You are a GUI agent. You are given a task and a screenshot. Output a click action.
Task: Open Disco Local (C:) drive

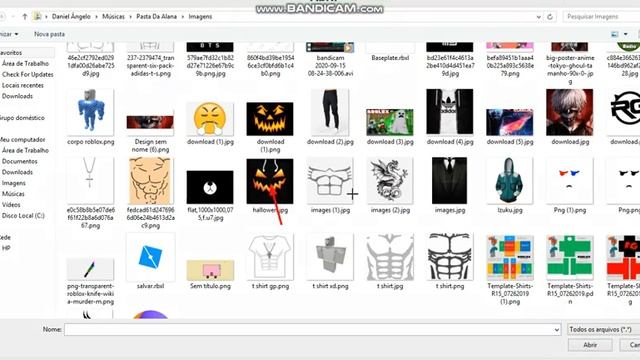click(23, 216)
